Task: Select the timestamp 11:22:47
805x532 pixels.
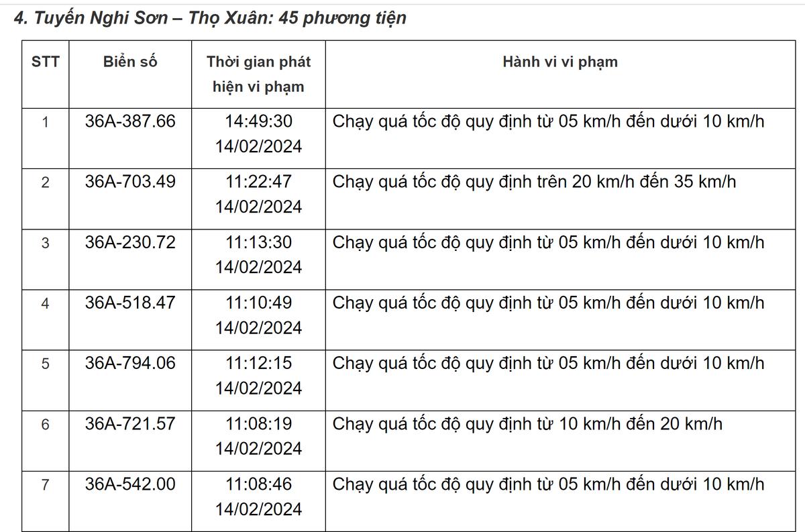Action: pyautogui.click(x=259, y=182)
